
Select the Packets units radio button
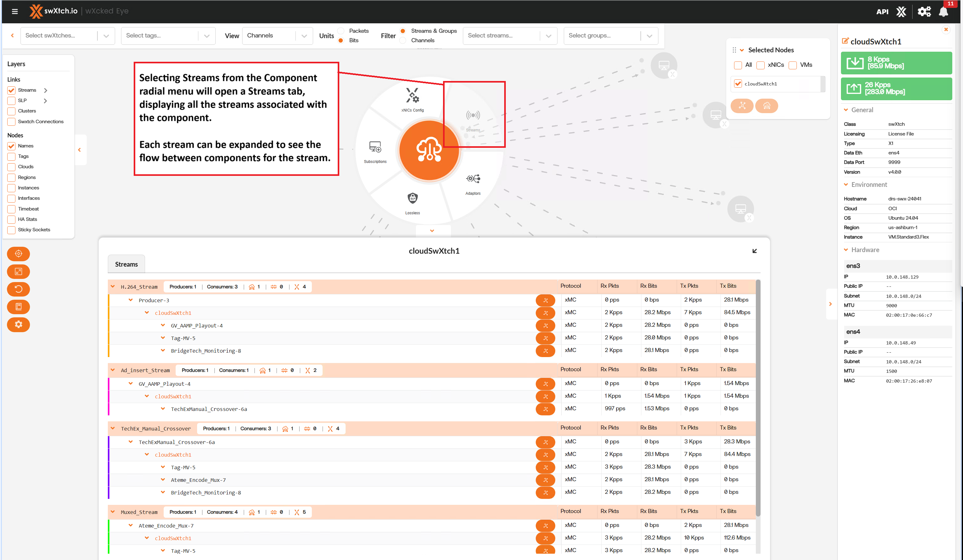tap(341, 31)
